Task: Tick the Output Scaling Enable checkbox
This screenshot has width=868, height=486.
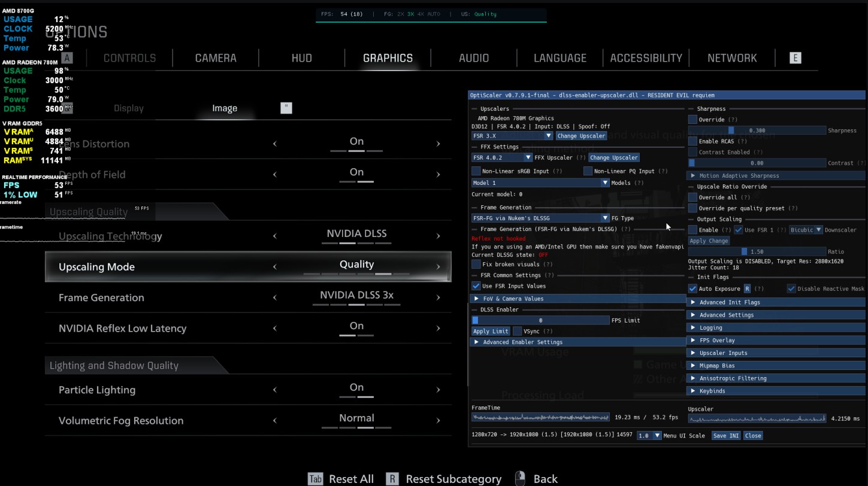Action: pyautogui.click(x=692, y=230)
